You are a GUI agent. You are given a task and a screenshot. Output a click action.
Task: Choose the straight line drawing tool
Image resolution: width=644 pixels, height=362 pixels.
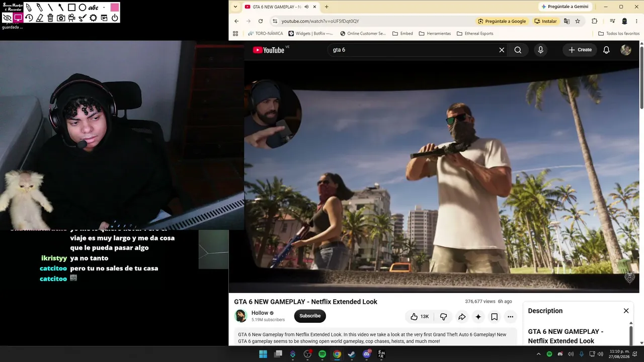pyautogui.click(x=50, y=8)
